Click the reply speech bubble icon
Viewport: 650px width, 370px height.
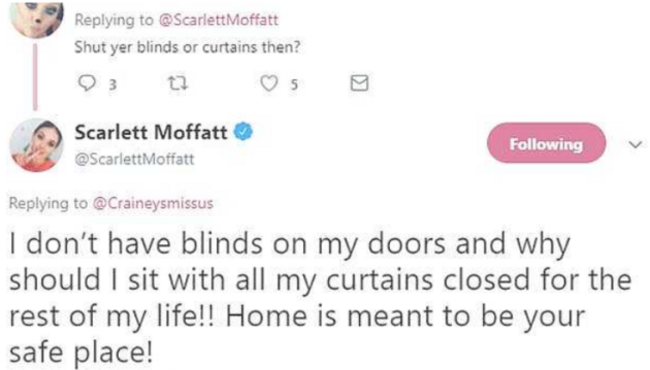tap(86, 83)
